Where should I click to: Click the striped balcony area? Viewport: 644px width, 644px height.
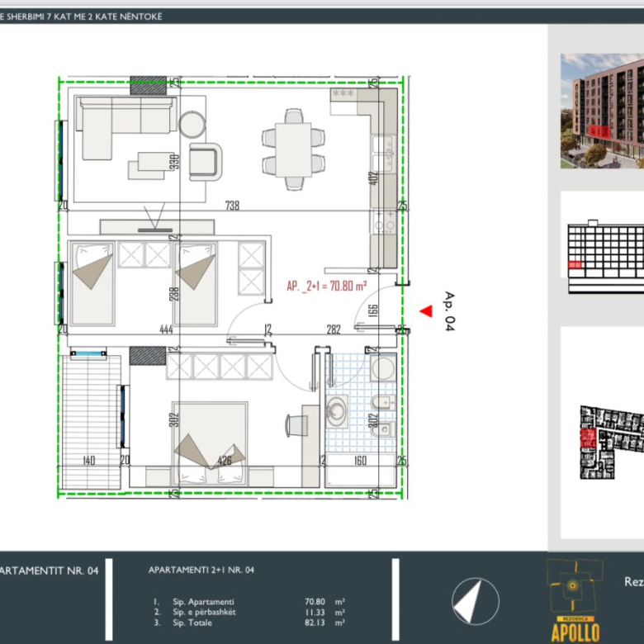[x=90, y=421]
